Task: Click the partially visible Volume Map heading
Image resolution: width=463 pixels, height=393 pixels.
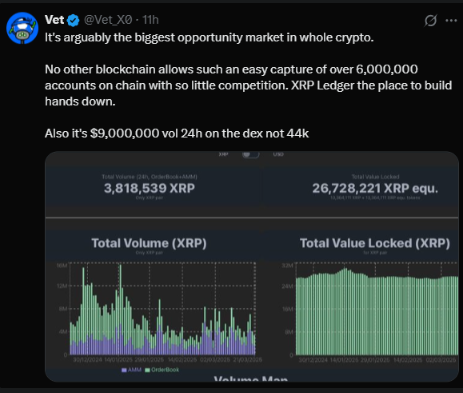Action: click(251, 379)
